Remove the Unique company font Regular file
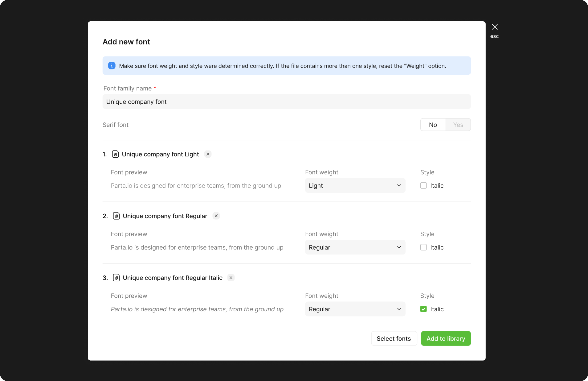 (216, 216)
